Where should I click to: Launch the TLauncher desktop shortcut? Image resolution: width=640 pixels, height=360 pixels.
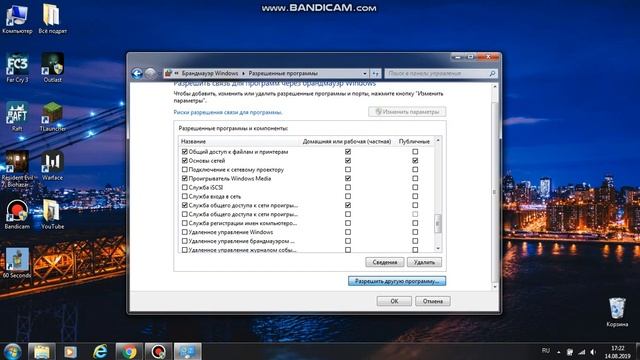tap(52, 117)
